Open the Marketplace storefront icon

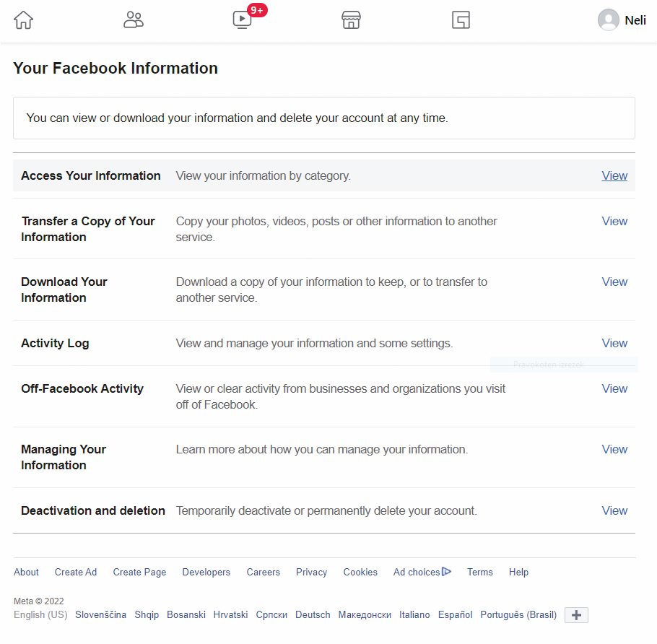pyautogui.click(x=351, y=19)
